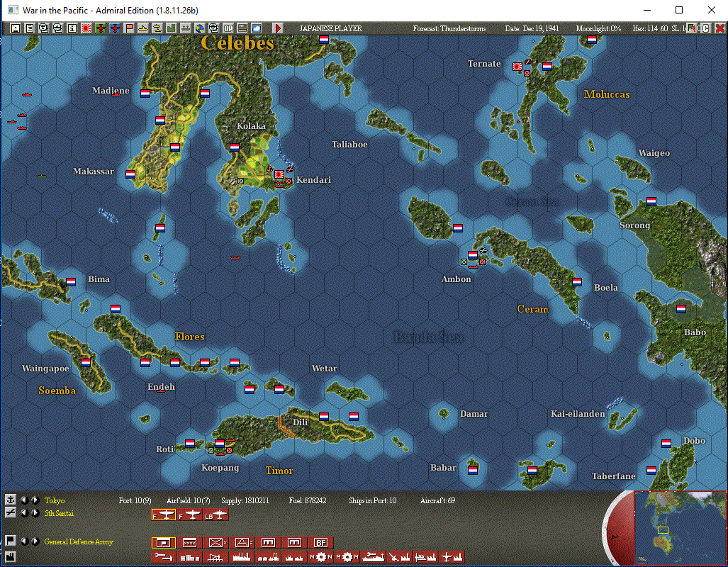This screenshot has width=728, height=567.
Task: Close the game with red X
Action: click(720, 28)
